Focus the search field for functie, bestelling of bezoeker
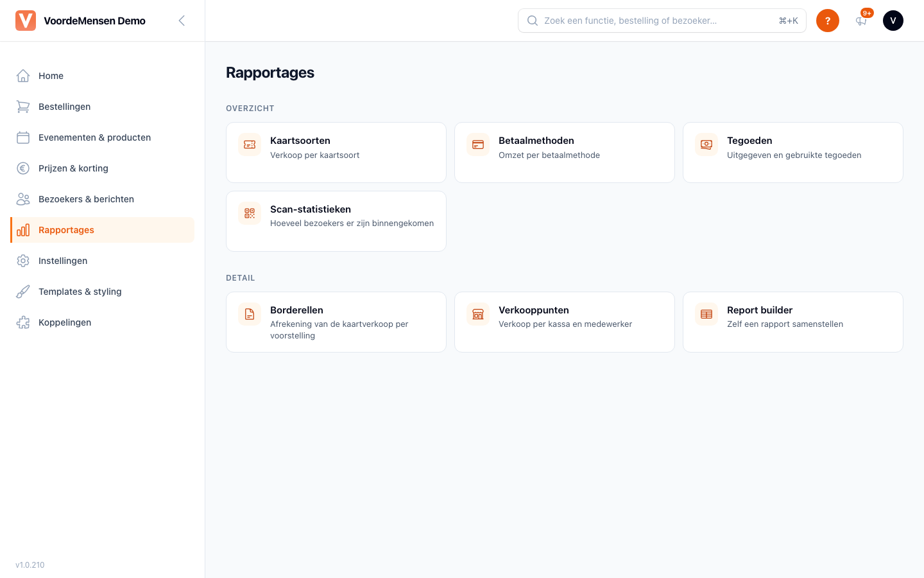Viewport: 924px width, 578px height. (662, 21)
